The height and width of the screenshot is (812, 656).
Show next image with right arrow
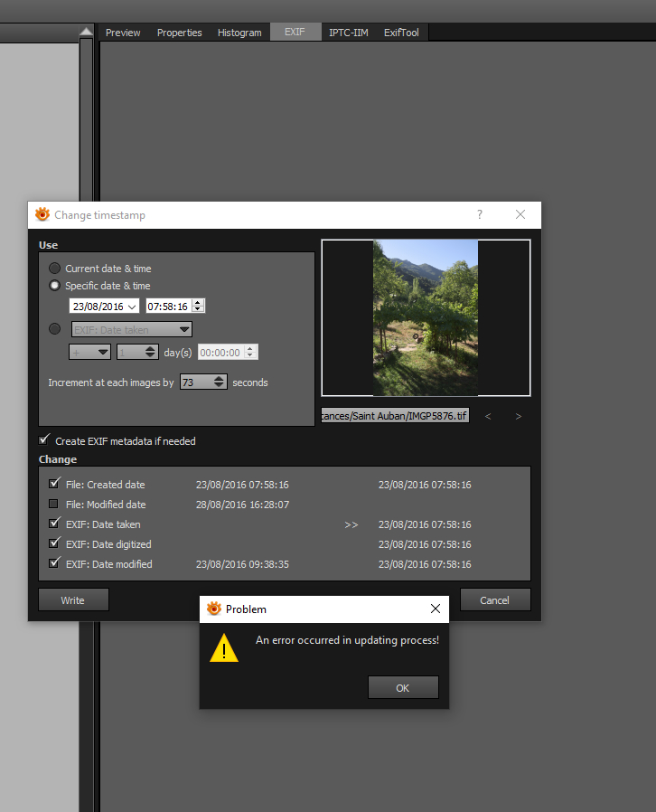(519, 416)
